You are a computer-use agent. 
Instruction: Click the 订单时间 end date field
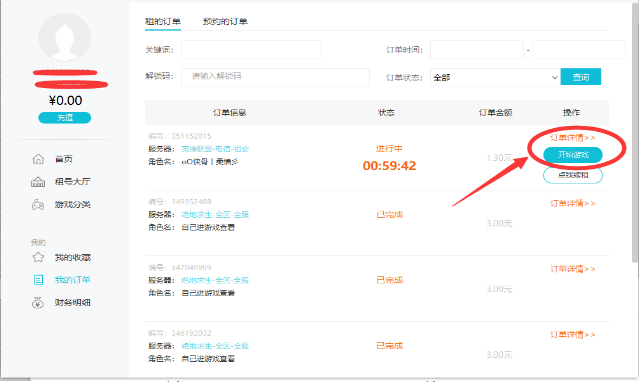pyautogui.click(x=579, y=49)
